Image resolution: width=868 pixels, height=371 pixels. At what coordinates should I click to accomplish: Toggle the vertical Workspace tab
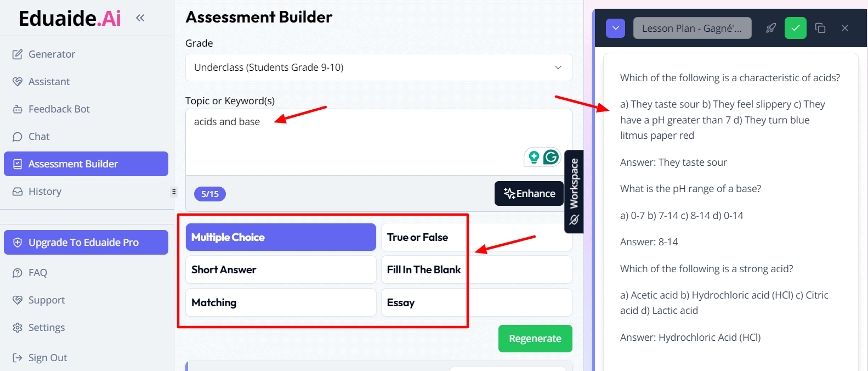(x=574, y=191)
